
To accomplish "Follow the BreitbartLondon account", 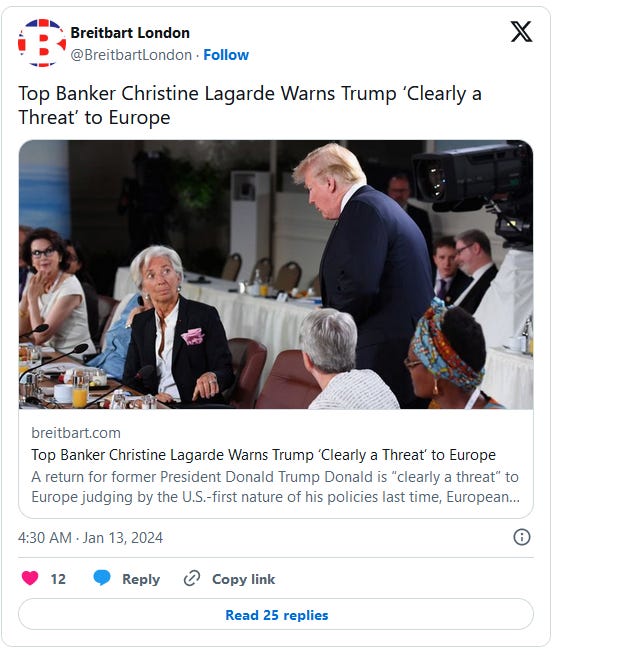I will [x=226, y=55].
